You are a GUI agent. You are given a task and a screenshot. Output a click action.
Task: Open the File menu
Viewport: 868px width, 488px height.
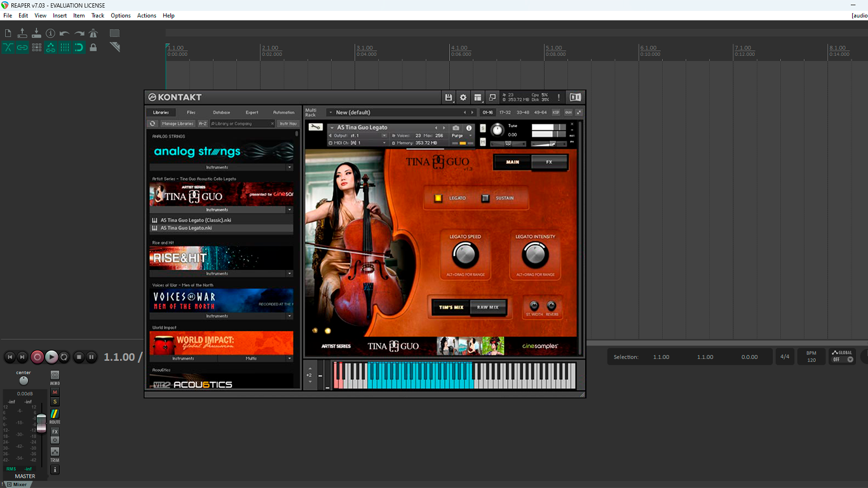[x=8, y=15]
